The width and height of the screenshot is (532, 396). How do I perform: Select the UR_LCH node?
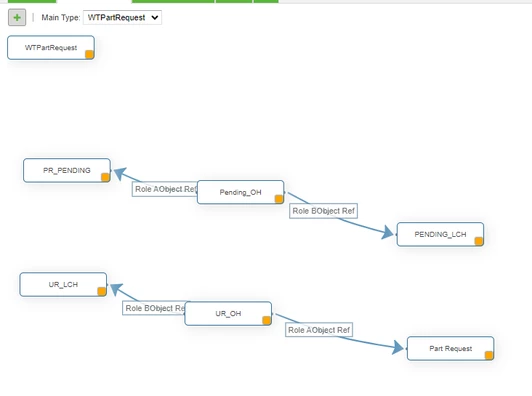pos(63,284)
